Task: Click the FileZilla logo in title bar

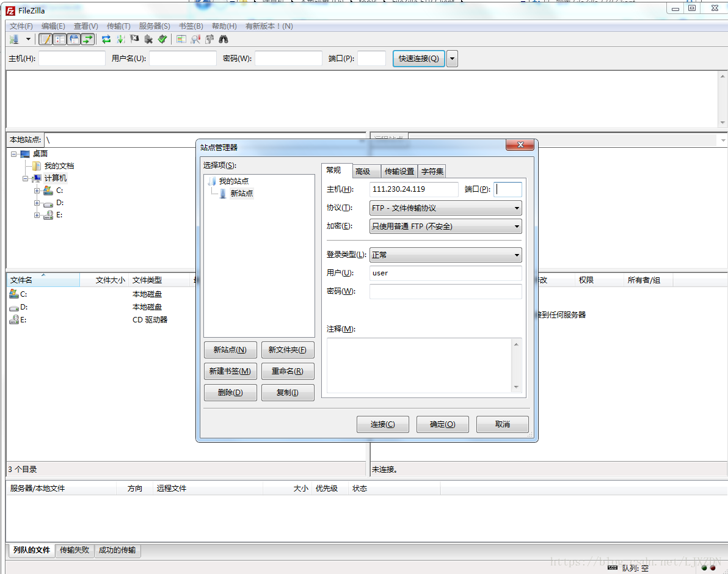Action: 10,10
